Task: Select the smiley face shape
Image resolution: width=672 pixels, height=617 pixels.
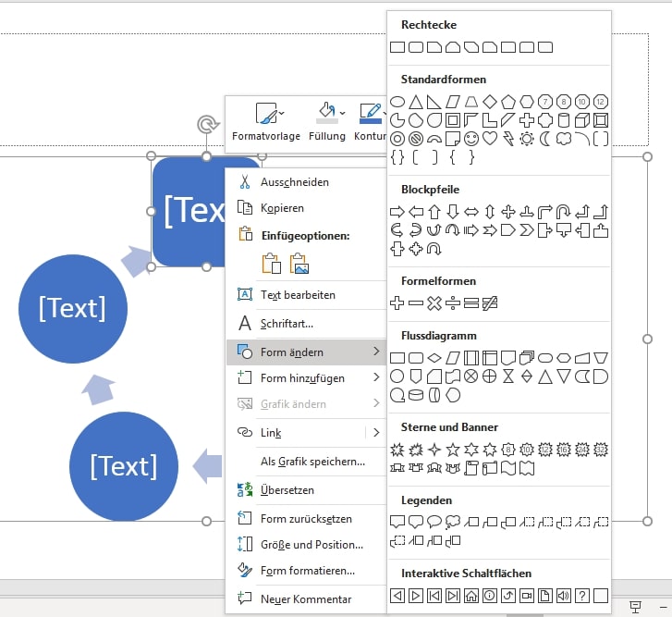Action: 471,139
